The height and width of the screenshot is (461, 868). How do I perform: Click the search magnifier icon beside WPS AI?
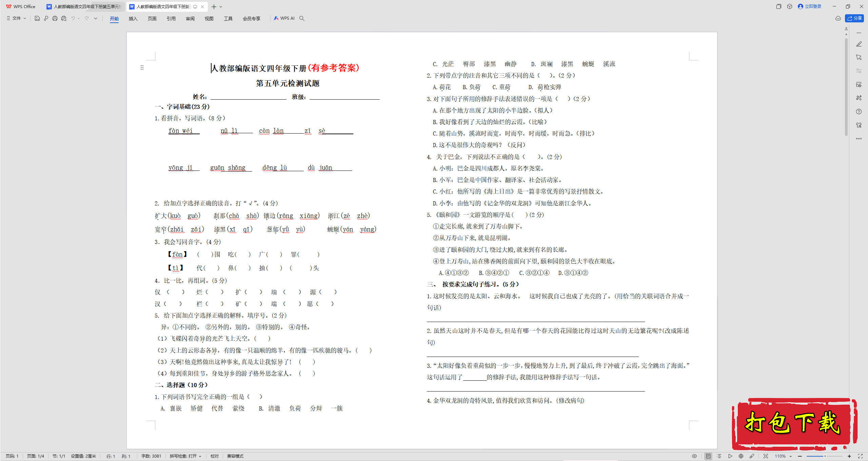click(x=302, y=18)
